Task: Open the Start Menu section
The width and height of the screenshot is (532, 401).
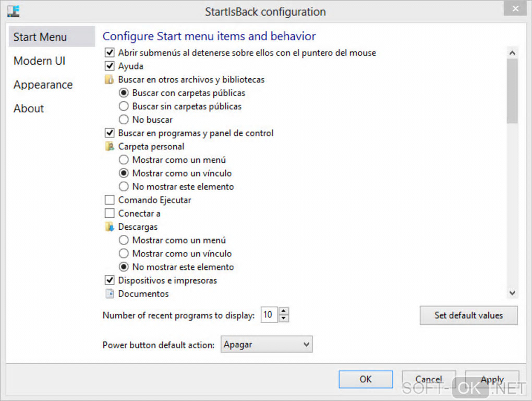Action: [x=52, y=37]
